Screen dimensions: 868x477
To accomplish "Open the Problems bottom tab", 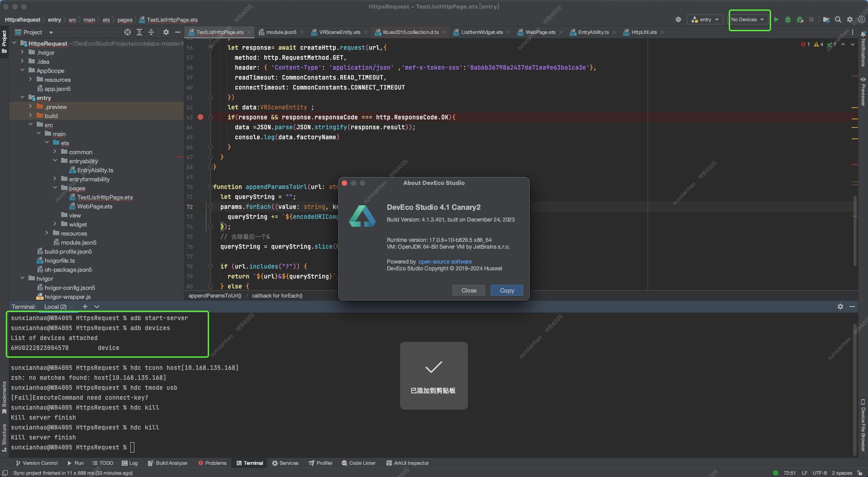I will [x=212, y=463].
